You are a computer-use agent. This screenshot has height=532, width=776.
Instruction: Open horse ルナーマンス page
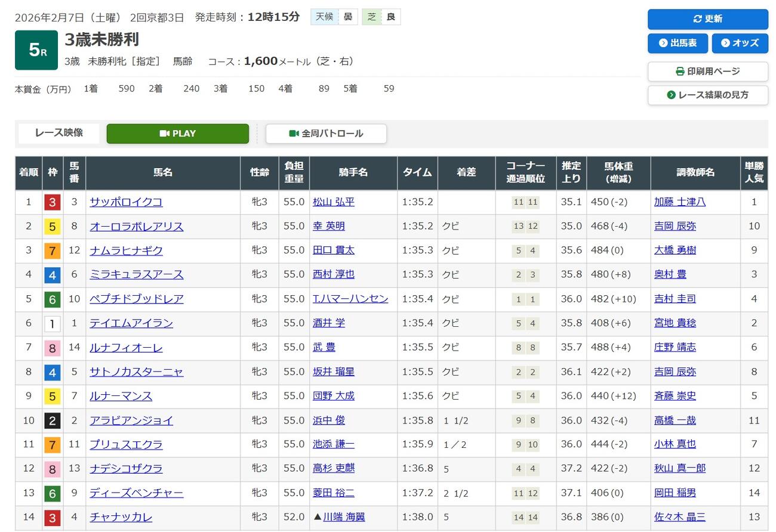[121, 396]
